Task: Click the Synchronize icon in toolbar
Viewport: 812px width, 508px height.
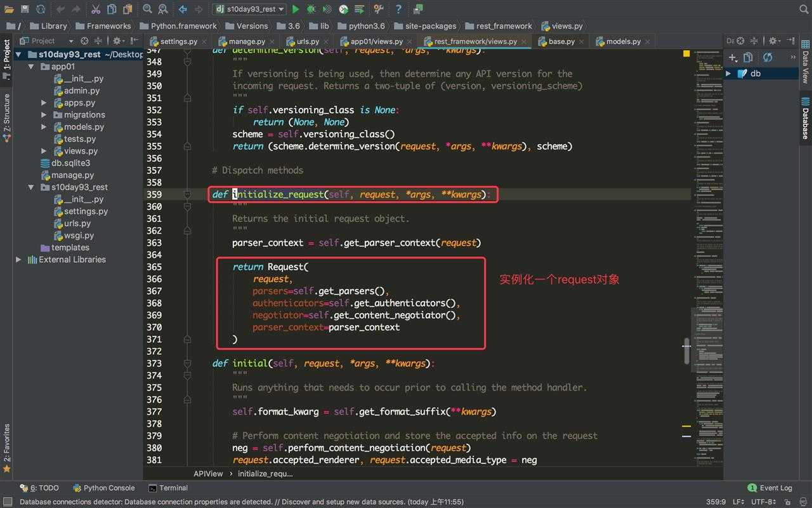Action: pyautogui.click(x=41, y=9)
